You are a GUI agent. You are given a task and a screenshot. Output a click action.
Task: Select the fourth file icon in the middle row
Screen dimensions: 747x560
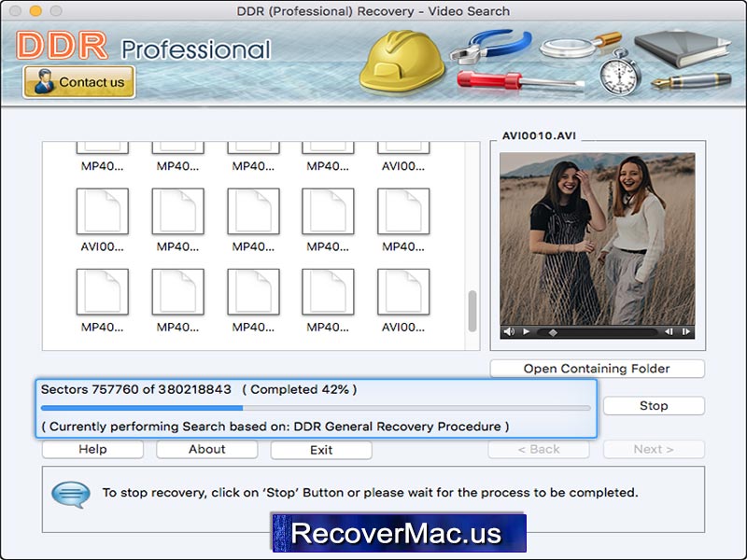[x=328, y=211]
